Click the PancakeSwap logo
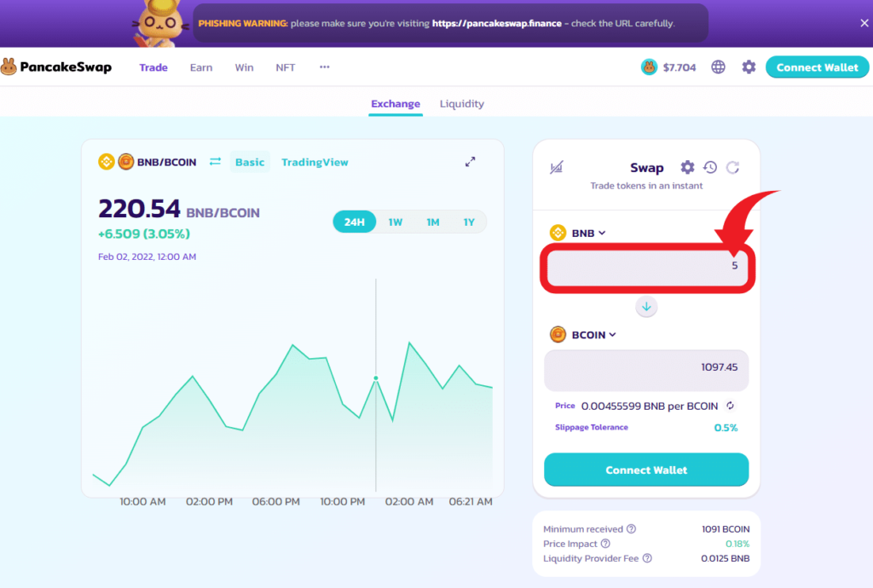This screenshot has height=588, width=873. point(56,66)
